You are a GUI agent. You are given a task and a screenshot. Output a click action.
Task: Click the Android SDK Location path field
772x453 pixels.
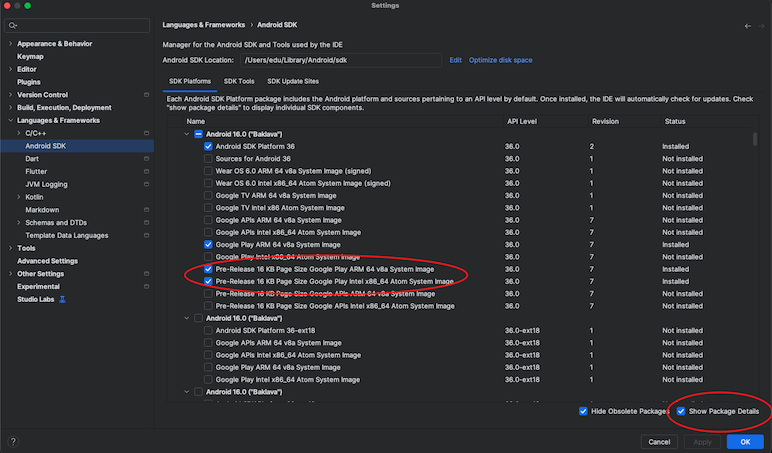341,60
